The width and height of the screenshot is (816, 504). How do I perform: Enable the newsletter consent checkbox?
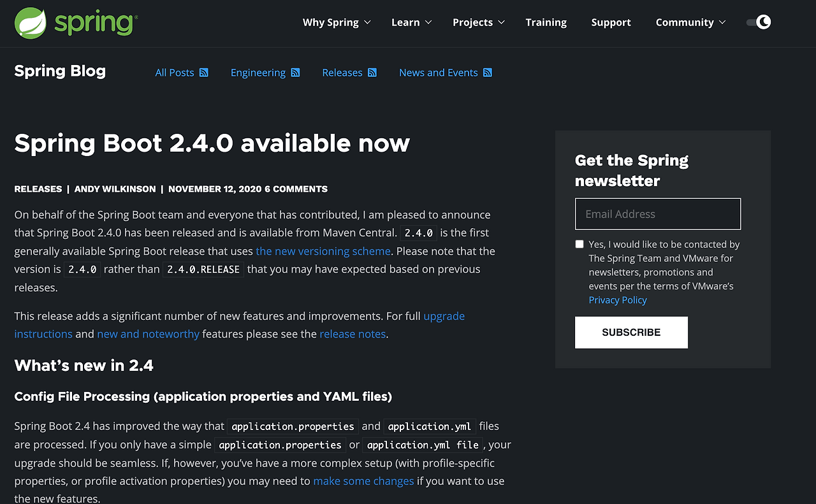pyautogui.click(x=579, y=244)
